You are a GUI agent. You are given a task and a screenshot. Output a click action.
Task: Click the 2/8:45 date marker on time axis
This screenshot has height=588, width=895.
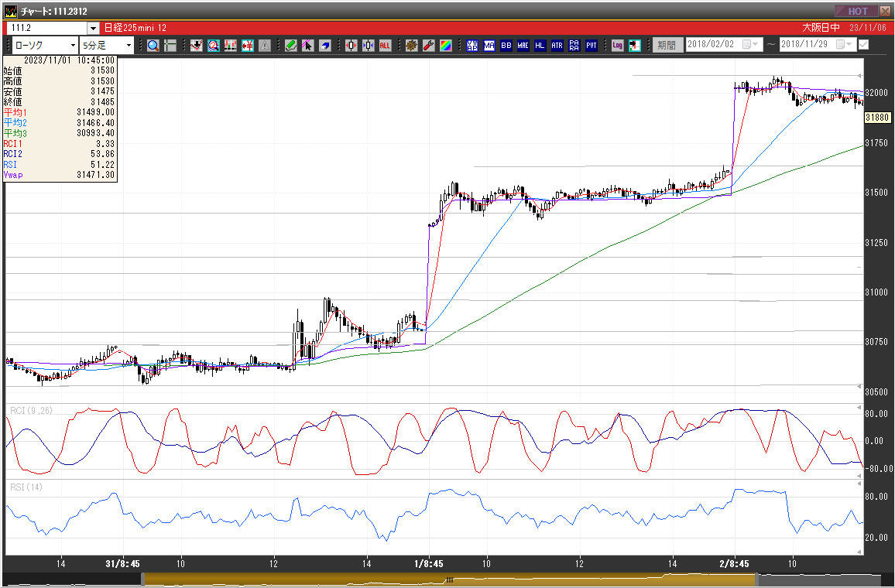coord(734,564)
